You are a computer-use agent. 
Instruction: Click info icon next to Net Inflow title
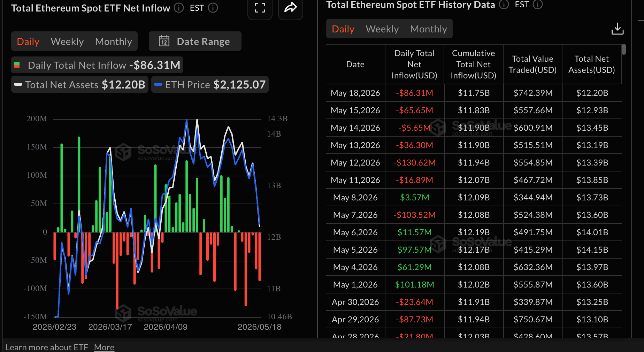click(x=179, y=8)
